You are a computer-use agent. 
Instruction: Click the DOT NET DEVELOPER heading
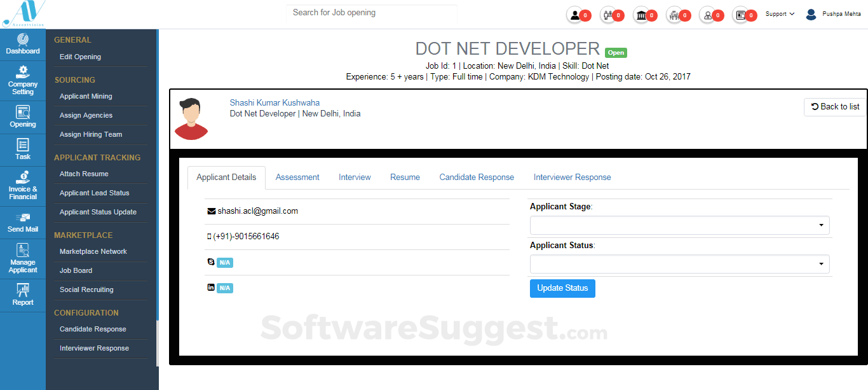(x=508, y=49)
